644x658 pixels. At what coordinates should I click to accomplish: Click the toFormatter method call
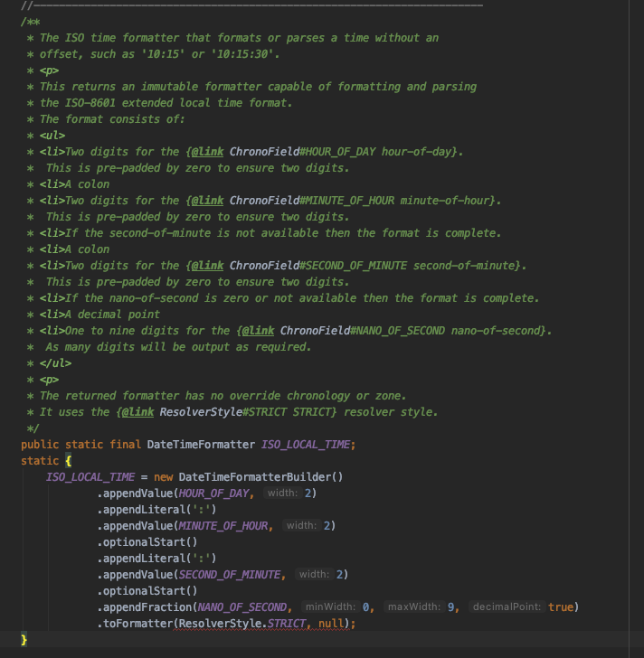(x=139, y=624)
